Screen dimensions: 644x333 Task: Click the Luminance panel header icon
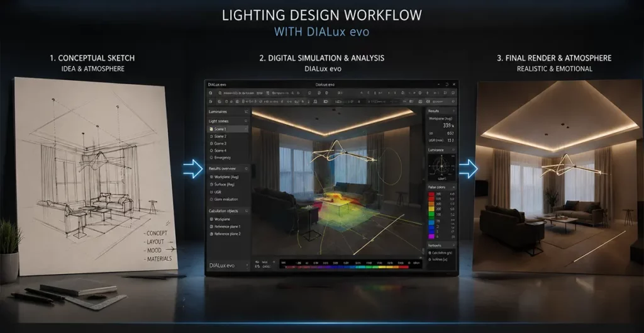click(453, 150)
